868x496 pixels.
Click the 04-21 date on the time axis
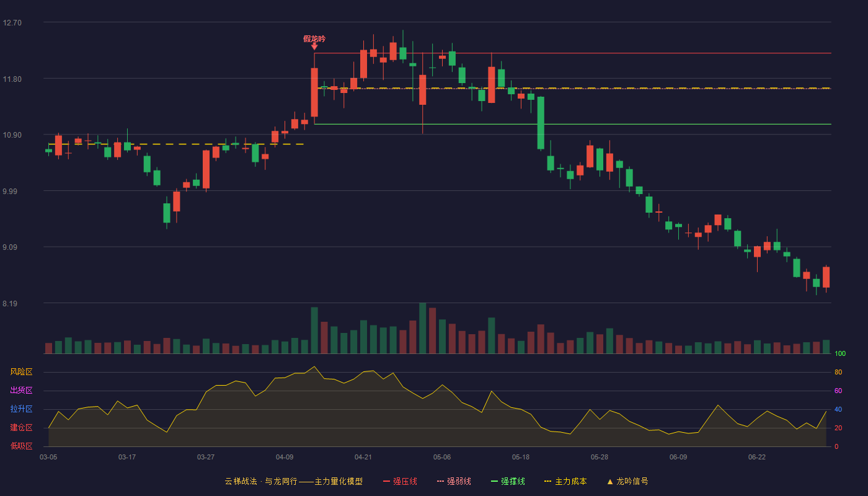click(363, 457)
